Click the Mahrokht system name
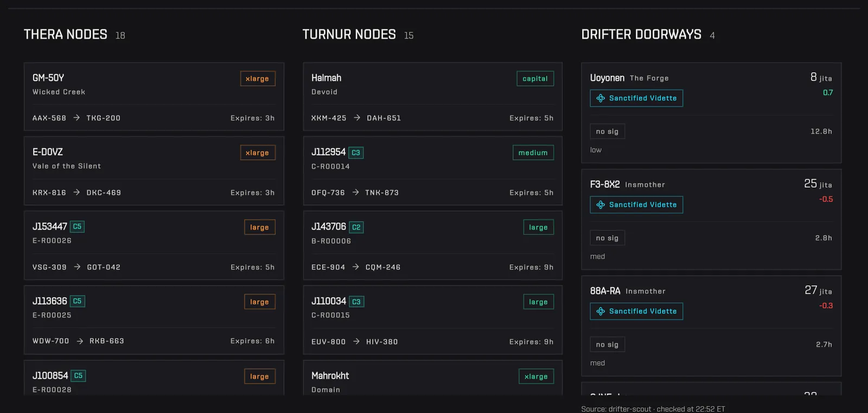 coord(330,376)
